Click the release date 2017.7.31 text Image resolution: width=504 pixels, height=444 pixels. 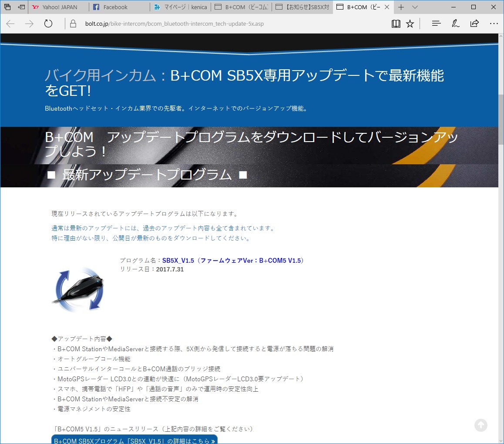tap(170, 269)
